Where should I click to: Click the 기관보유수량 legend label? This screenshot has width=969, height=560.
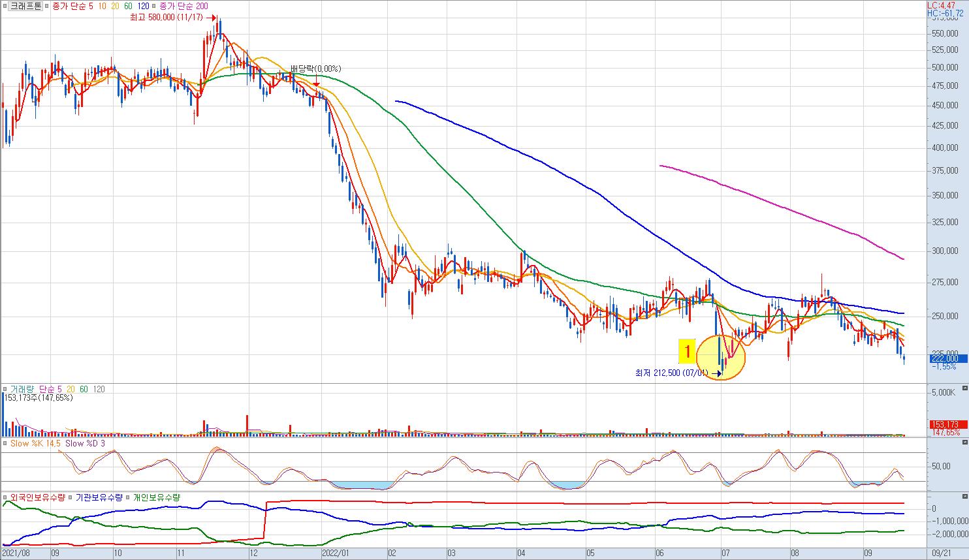pos(100,497)
